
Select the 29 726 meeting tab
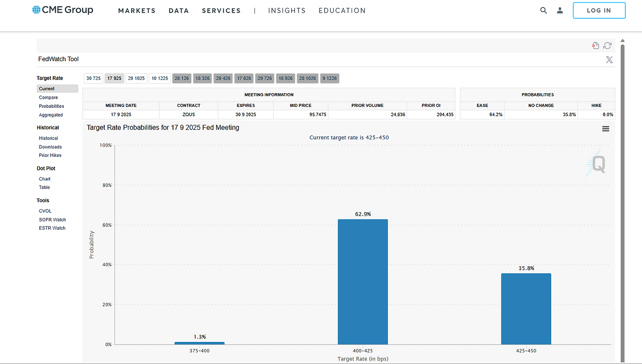pos(264,78)
